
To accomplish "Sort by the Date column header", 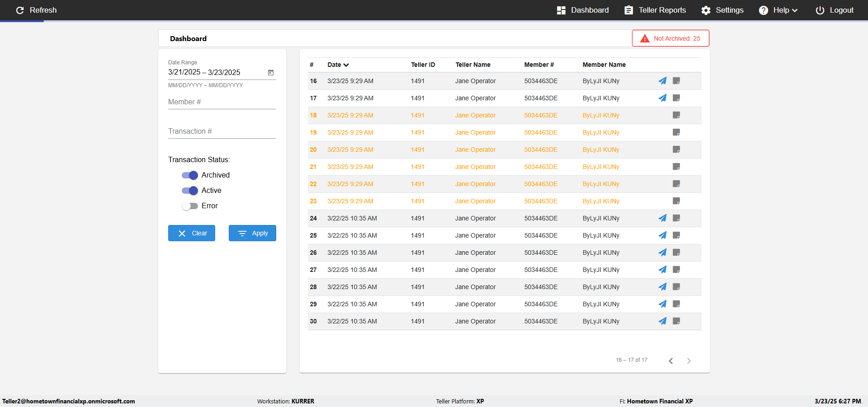I will (x=338, y=65).
